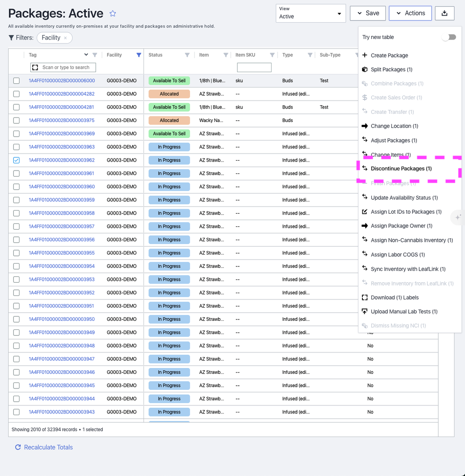This screenshot has height=476, width=465.
Task: Click the barcode scan icon in Tag search
Action: [35, 68]
